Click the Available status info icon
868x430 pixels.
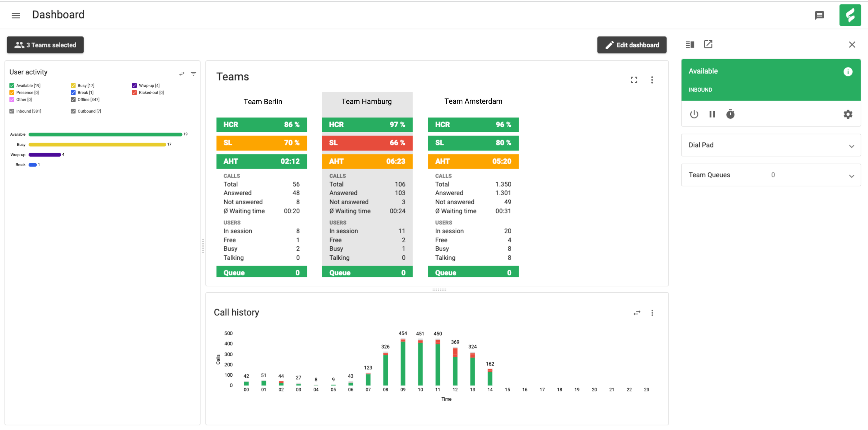pyautogui.click(x=848, y=72)
